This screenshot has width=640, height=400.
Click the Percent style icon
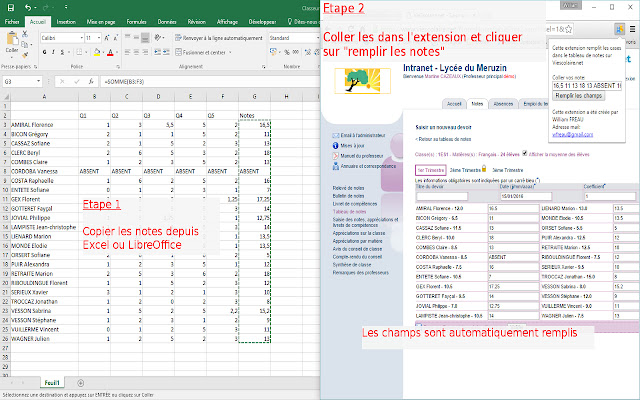[287, 52]
